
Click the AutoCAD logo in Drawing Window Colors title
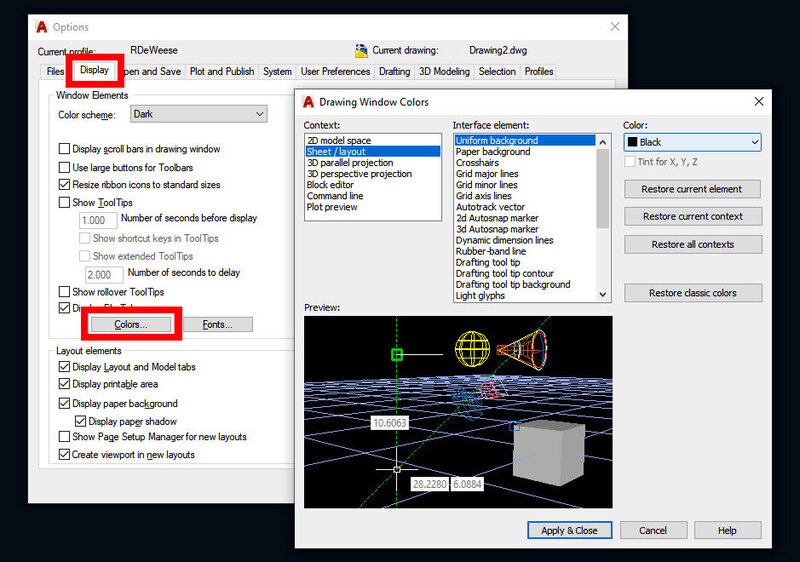click(x=308, y=102)
